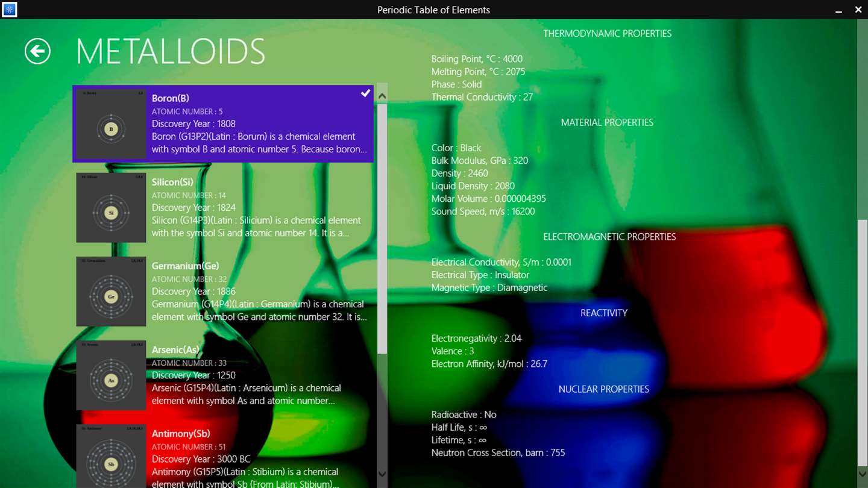Image resolution: width=868 pixels, height=488 pixels.
Task: Click the Arsenic description text
Action: click(247, 394)
